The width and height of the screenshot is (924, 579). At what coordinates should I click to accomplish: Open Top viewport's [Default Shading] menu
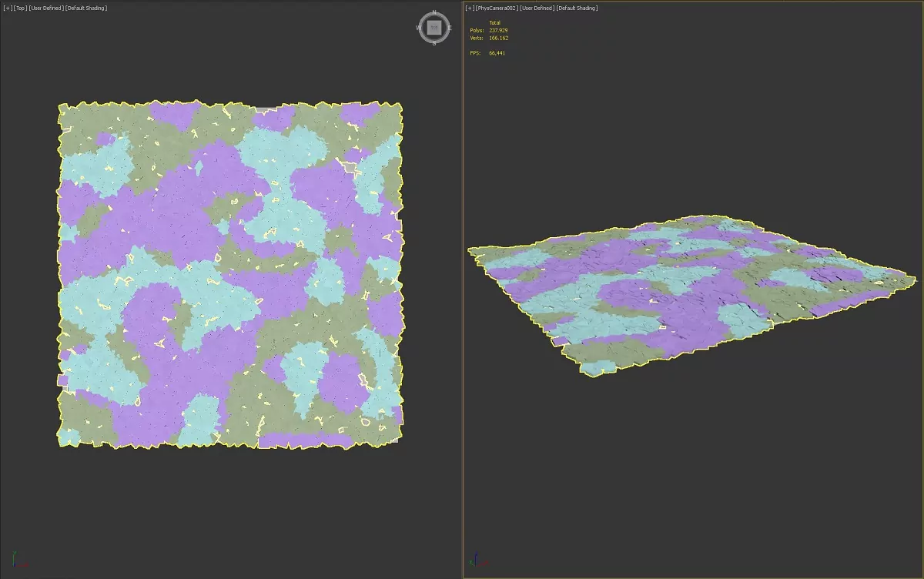(x=86, y=8)
